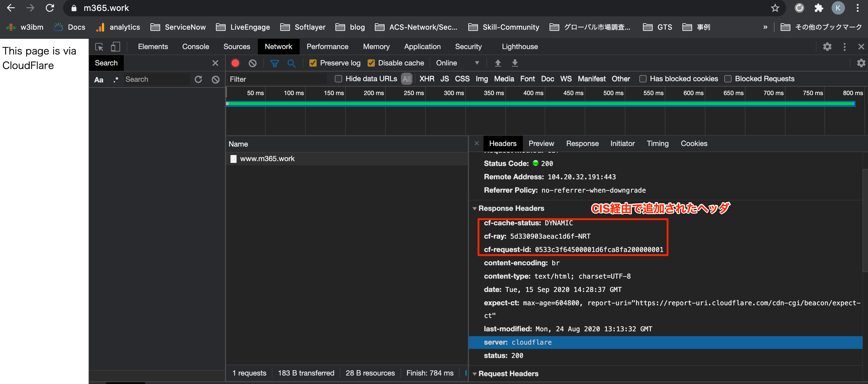This screenshot has width=868, height=384.
Task: Click the export HAR download arrow
Action: [515, 63]
